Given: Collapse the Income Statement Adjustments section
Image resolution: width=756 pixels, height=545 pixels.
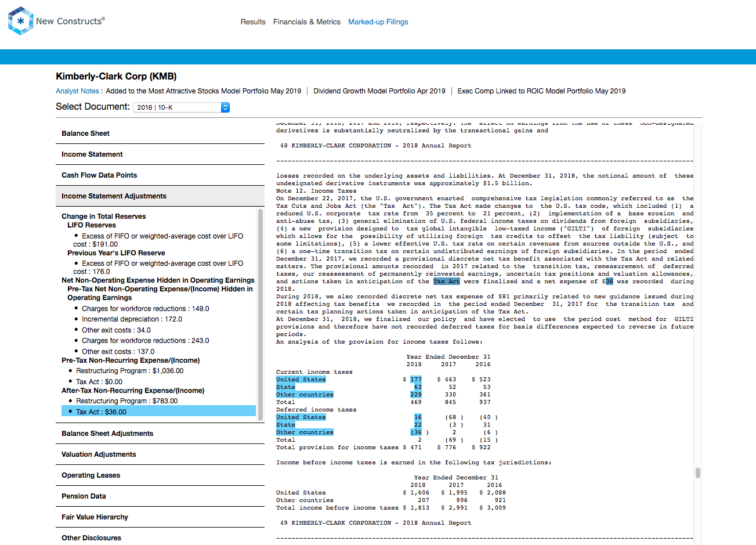Looking at the screenshot, I should [x=160, y=196].
